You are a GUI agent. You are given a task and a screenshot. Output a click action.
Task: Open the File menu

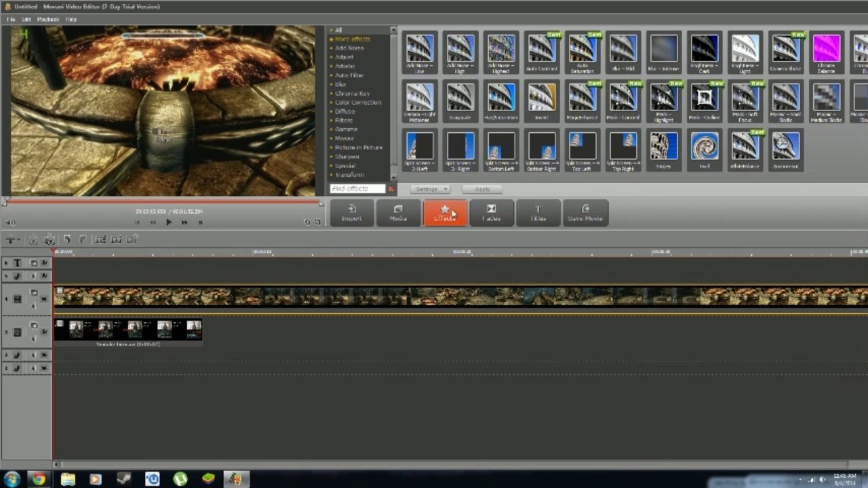point(11,19)
